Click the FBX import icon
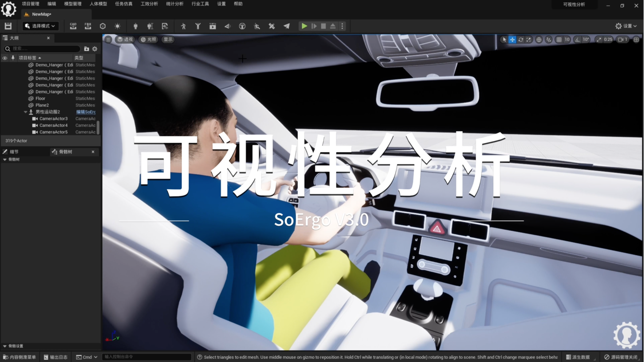Screen dimensions: 644x362 point(88,26)
